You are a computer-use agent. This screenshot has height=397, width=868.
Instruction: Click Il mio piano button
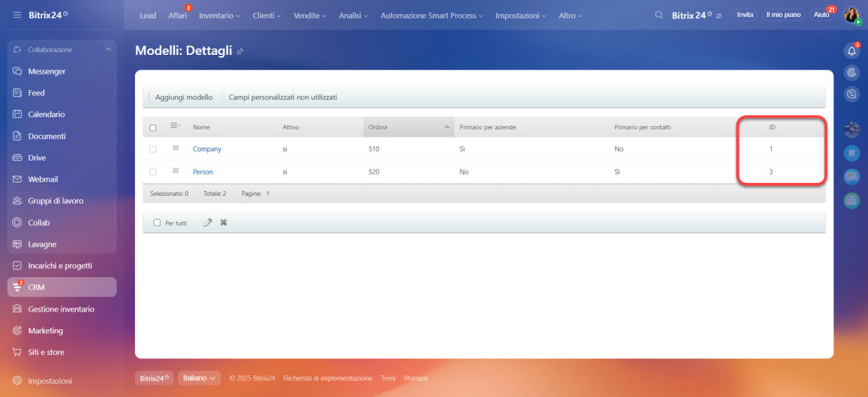pyautogui.click(x=783, y=15)
